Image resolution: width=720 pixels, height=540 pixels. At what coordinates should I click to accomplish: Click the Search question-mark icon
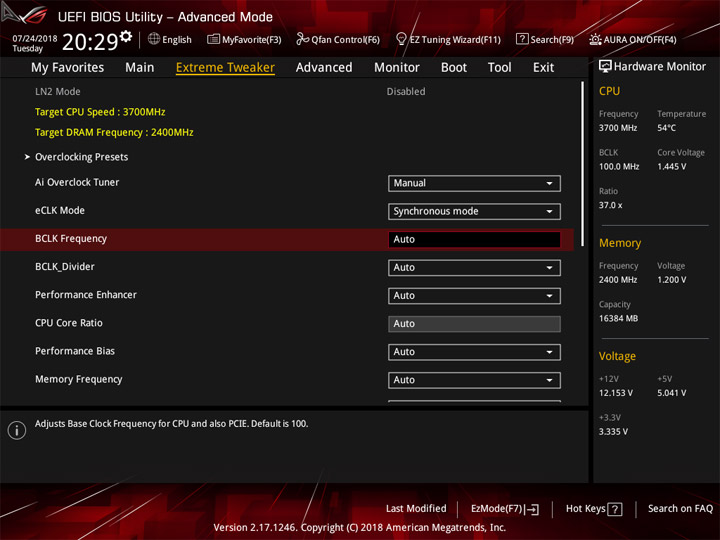pos(522,39)
